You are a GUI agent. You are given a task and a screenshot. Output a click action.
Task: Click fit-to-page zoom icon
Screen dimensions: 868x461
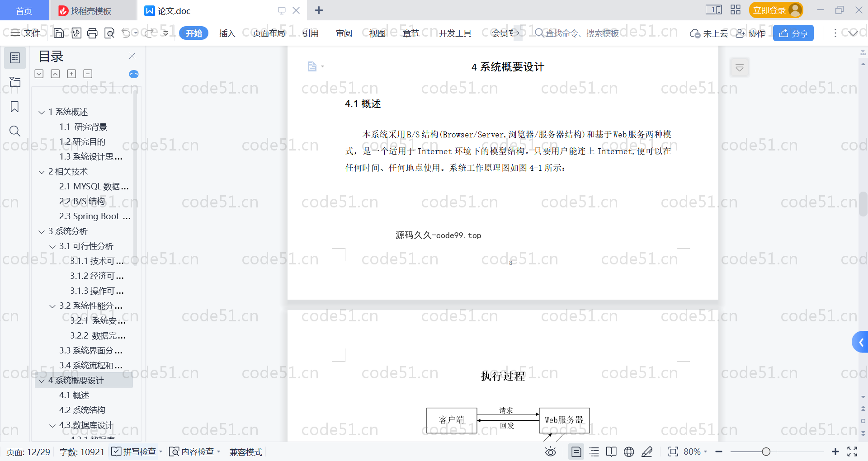(673, 452)
